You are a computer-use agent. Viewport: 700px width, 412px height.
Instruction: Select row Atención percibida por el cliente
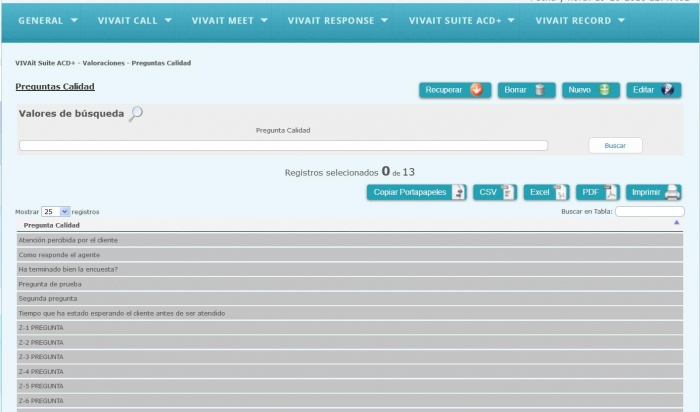click(x=350, y=240)
